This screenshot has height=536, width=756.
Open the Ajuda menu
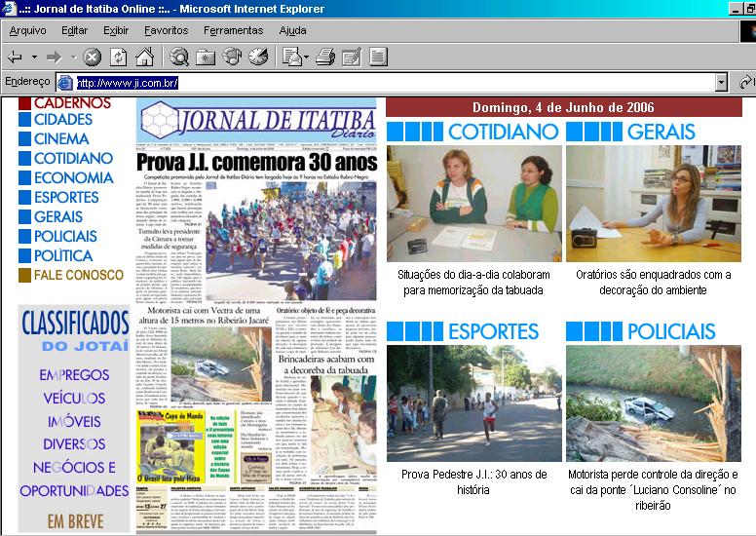tap(292, 31)
